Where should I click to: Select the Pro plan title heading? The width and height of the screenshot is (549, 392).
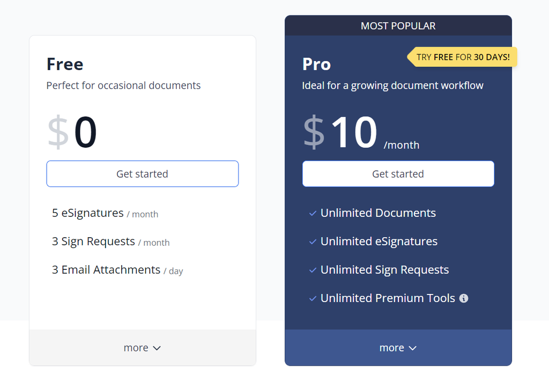[316, 64]
